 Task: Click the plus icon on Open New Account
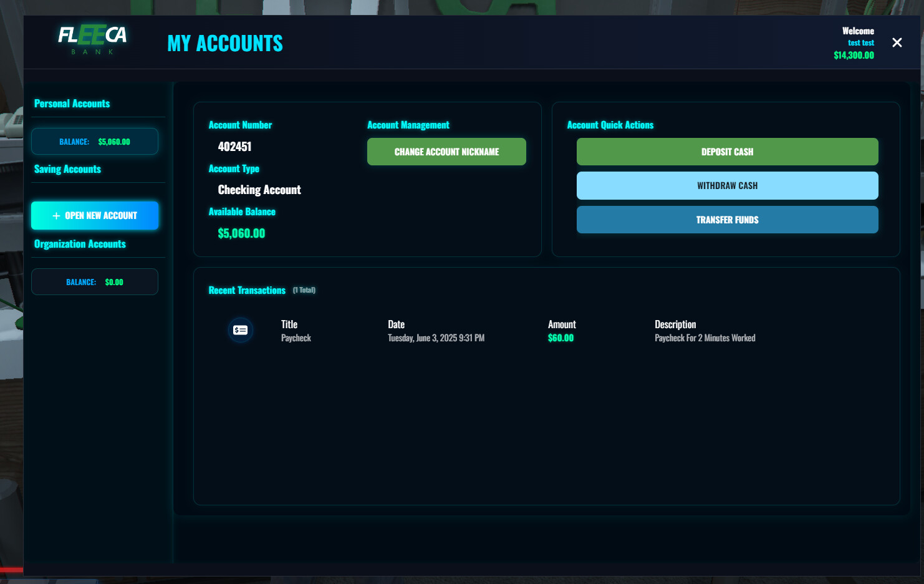(55, 215)
